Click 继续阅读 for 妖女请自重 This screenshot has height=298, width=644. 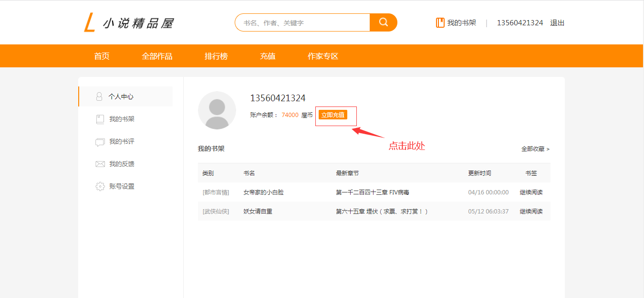(x=531, y=211)
